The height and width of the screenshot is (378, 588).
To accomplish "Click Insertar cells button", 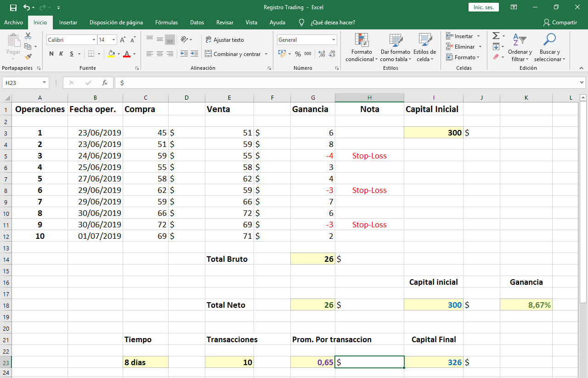I will tap(460, 36).
